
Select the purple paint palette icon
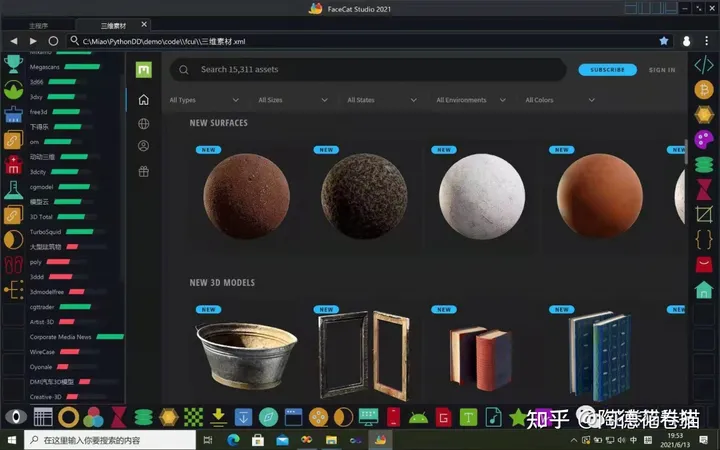click(x=704, y=139)
